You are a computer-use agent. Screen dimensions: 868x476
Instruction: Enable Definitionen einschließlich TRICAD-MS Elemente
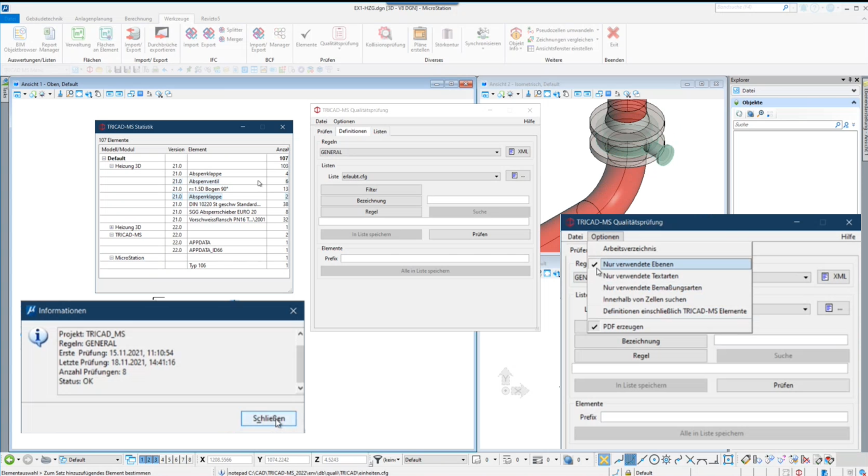pos(670,311)
